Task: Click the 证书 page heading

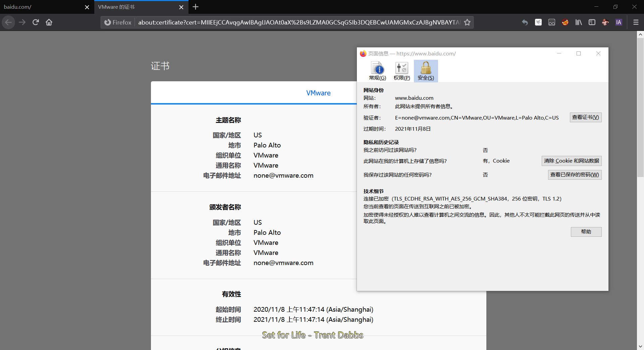Action: pyautogui.click(x=160, y=66)
